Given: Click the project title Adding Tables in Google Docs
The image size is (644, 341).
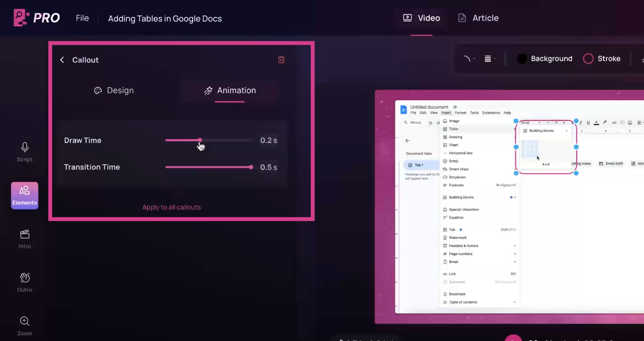Looking at the screenshot, I should pos(165,18).
